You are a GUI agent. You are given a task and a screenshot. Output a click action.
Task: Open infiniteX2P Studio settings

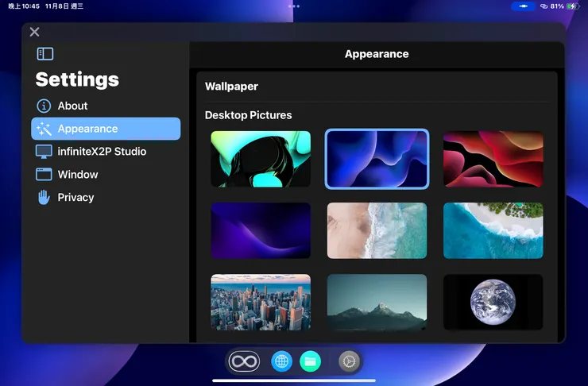106,152
